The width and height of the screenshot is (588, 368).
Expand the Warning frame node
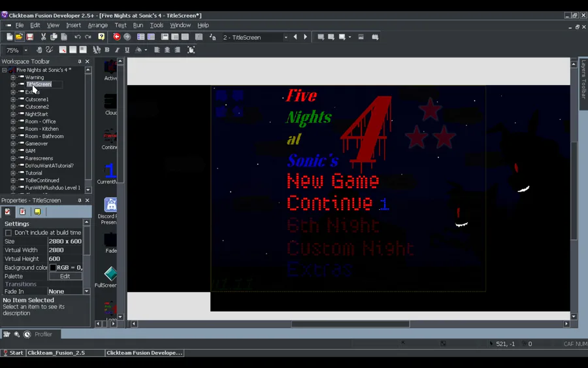[13, 77]
